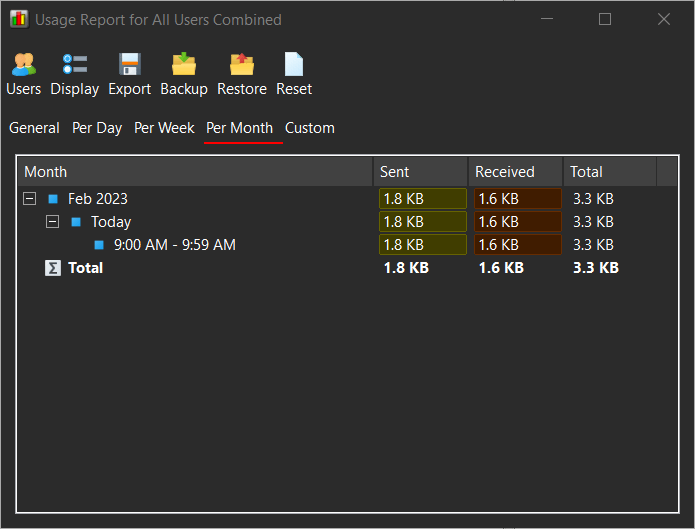Click the Reset blank page icon
695x529 pixels.
pos(294,65)
